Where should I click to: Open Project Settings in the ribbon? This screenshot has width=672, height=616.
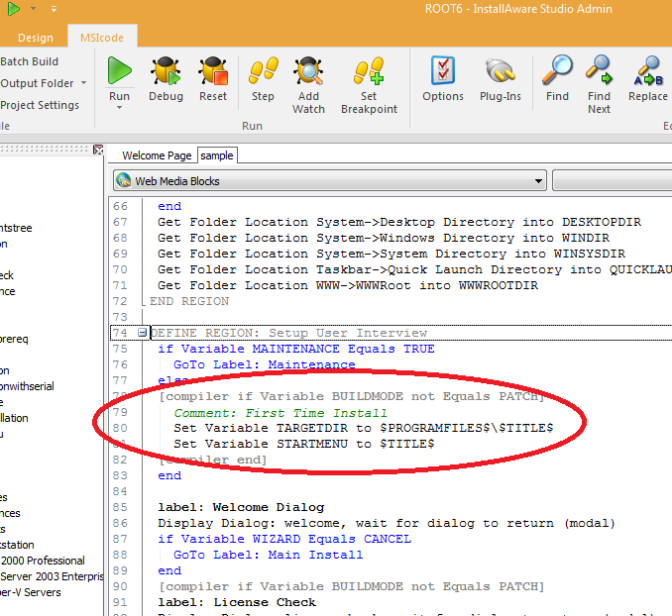click(x=40, y=105)
